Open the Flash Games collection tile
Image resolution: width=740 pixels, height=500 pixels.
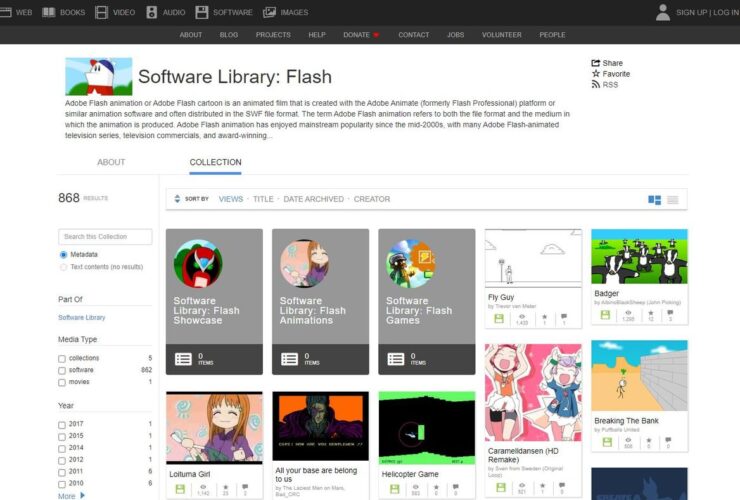(427, 302)
